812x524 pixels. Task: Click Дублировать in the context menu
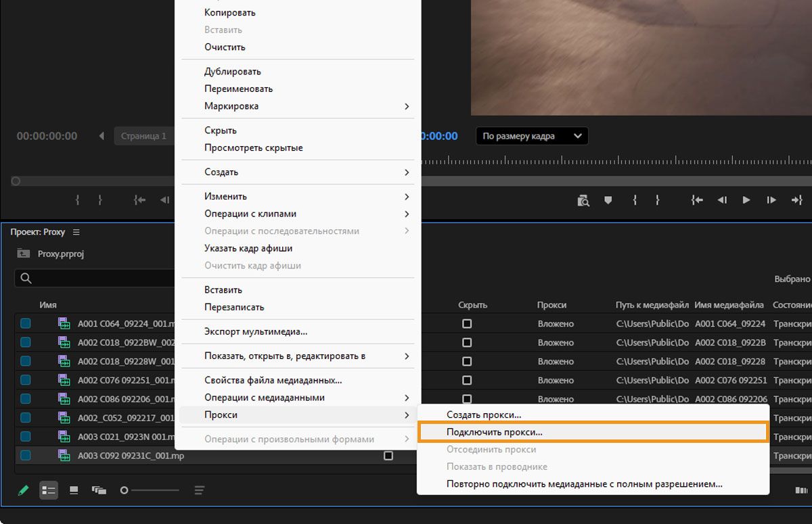(x=233, y=72)
